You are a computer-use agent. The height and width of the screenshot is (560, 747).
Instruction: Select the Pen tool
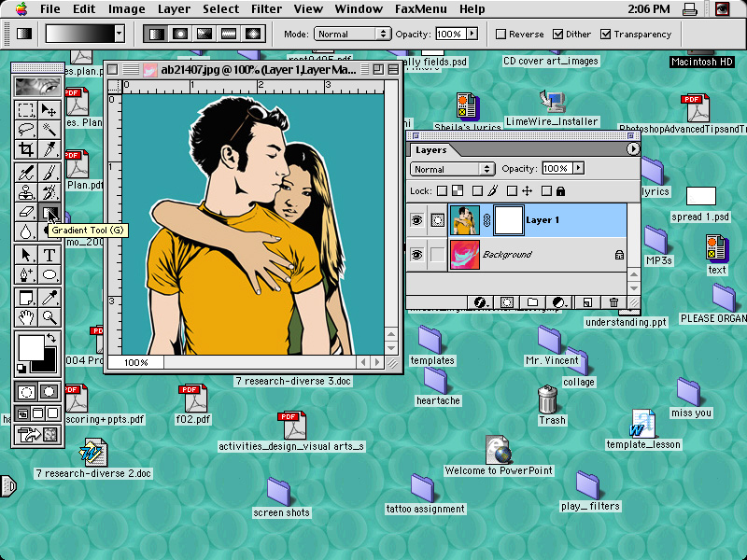click(26, 274)
